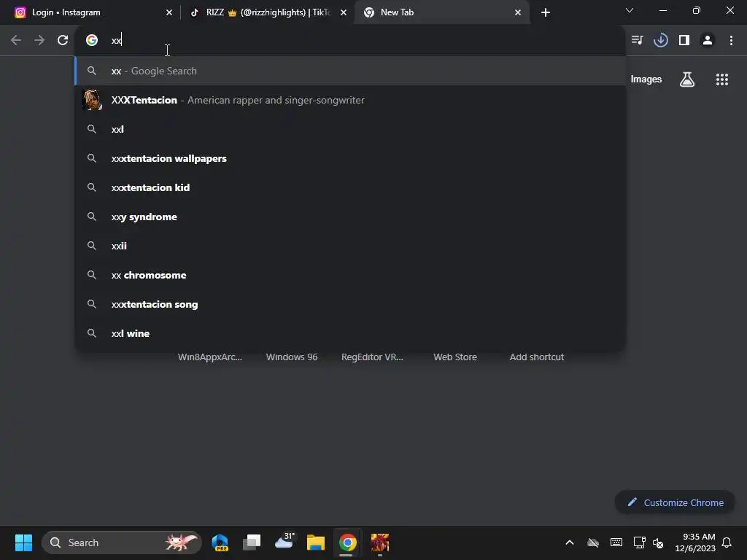Choose 'xxy syndrome' suggestion
The image size is (747, 560).
click(350, 217)
